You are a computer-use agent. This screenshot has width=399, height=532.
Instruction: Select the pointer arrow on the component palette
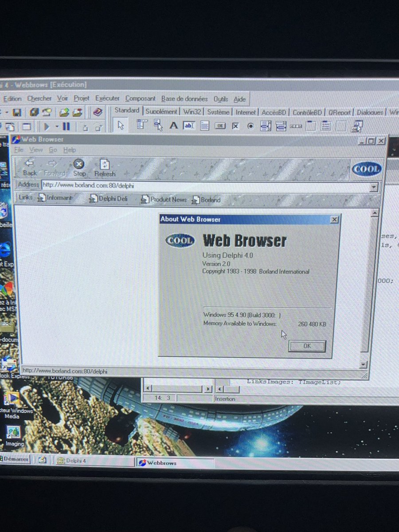[x=121, y=125]
